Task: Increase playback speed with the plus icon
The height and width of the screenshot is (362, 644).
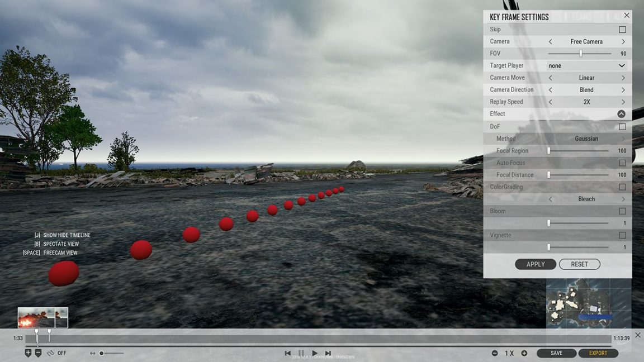Action: tap(524, 353)
